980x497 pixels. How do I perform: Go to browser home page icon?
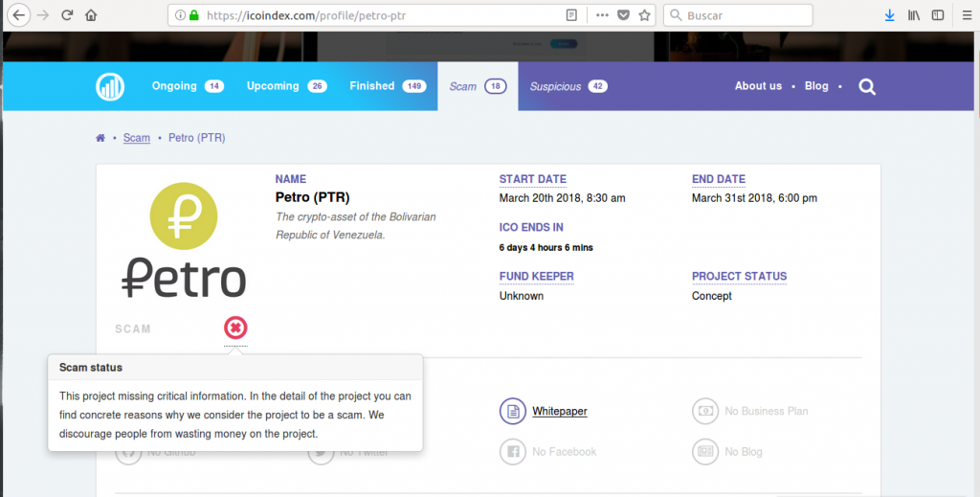91,15
